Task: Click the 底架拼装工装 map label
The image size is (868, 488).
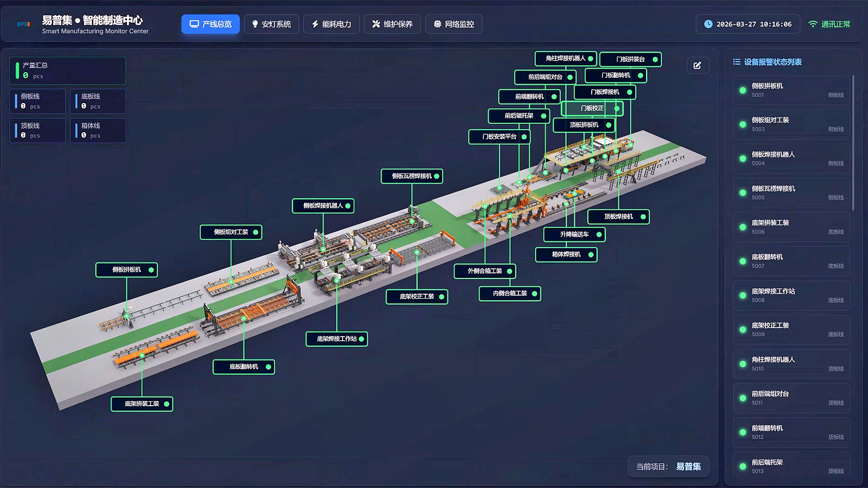Action: [x=142, y=404]
